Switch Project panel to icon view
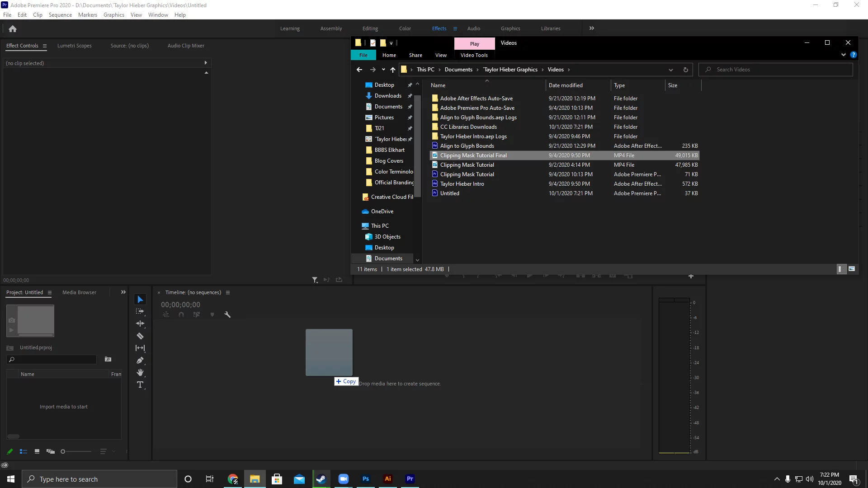868x488 pixels. tap(37, 451)
